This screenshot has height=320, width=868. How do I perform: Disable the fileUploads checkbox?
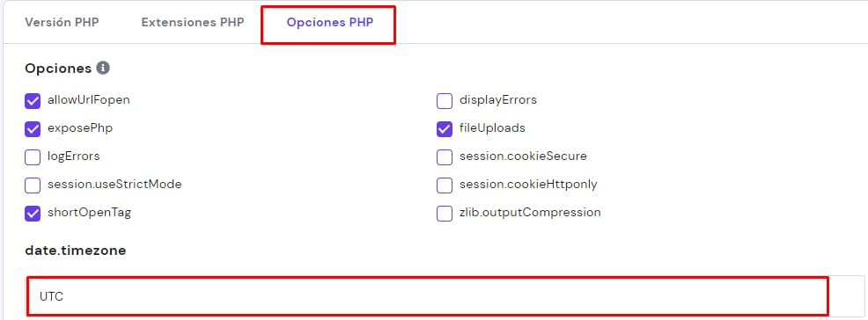coord(445,129)
